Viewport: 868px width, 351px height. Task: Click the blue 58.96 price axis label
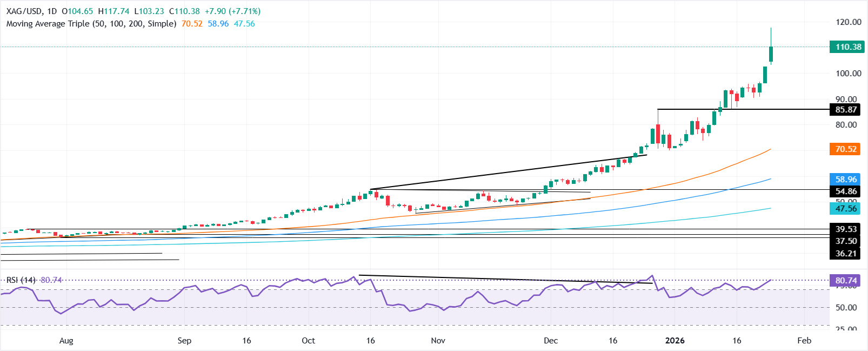click(846, 180)
